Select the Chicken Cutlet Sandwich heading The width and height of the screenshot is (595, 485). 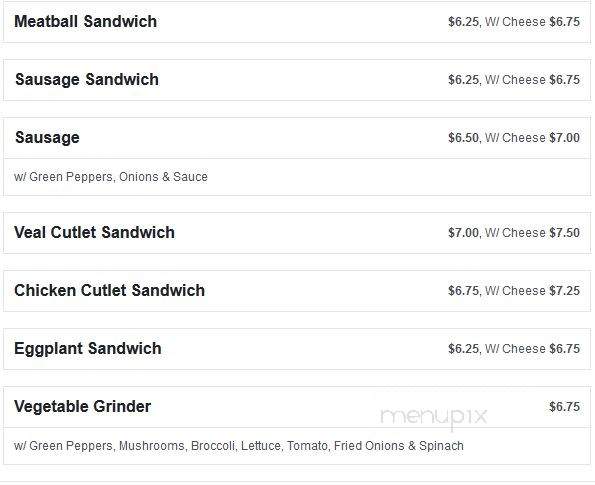(109, 290)
